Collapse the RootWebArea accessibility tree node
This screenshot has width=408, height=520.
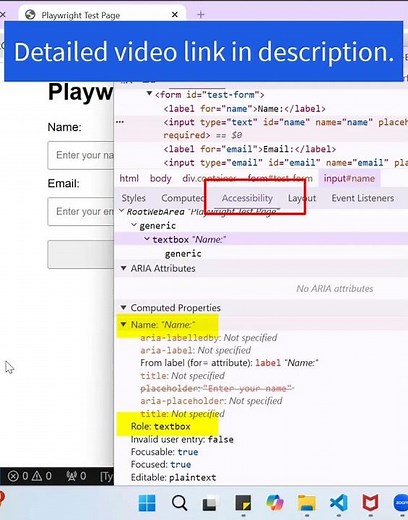(122, 211)
